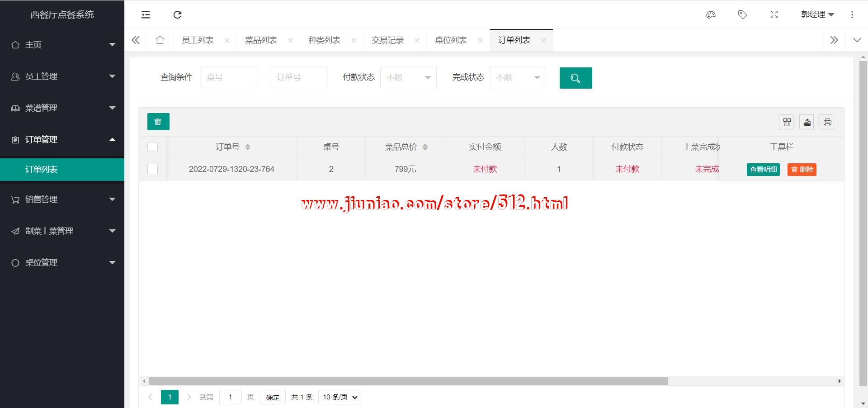
Task: Click the print table icon
Action: tap(827, 122)
